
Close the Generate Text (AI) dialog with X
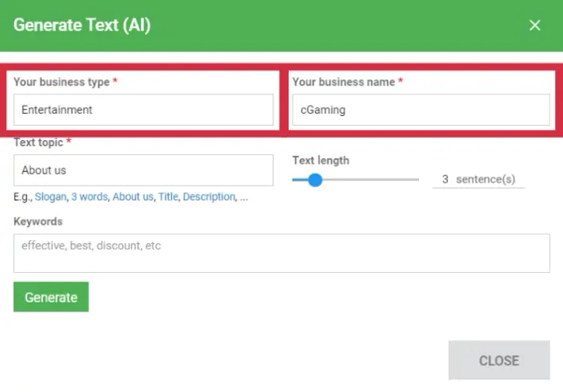tap(535, 25)
